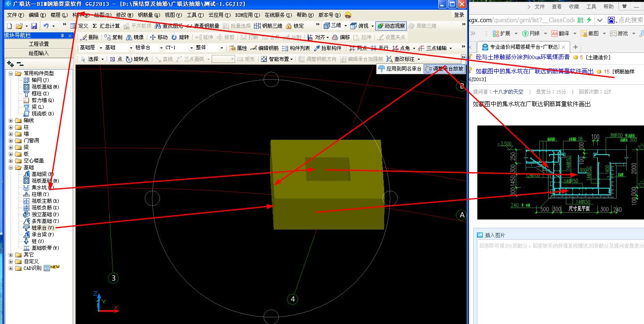Click the drawing thumbnail in browser question
Viewport: 644px width, 324px height.
point(560,172)
